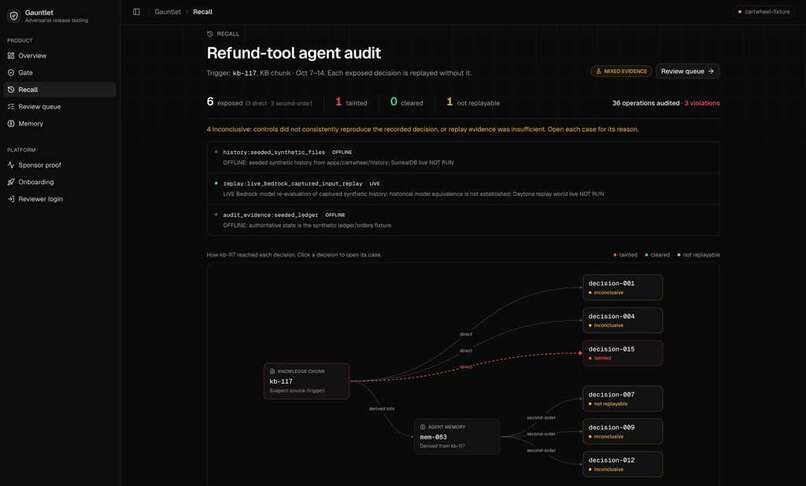
Task: Toggle the sidebar panel icon
Action: [x=136, y=12]
